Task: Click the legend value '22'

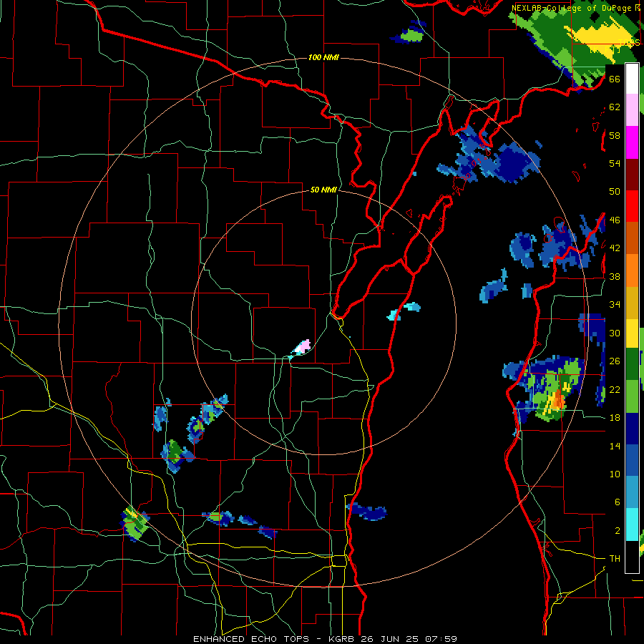Action: pos(615,389)
